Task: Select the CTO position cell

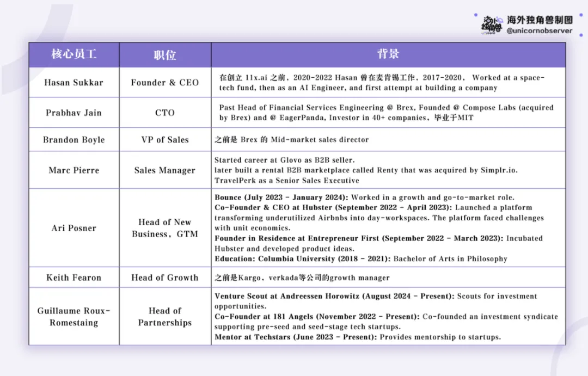Action: pyautogui.click(x=165, y=113)
